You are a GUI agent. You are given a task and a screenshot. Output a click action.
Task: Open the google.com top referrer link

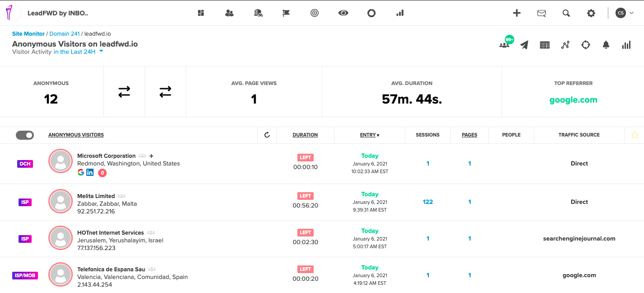(573, 100)
